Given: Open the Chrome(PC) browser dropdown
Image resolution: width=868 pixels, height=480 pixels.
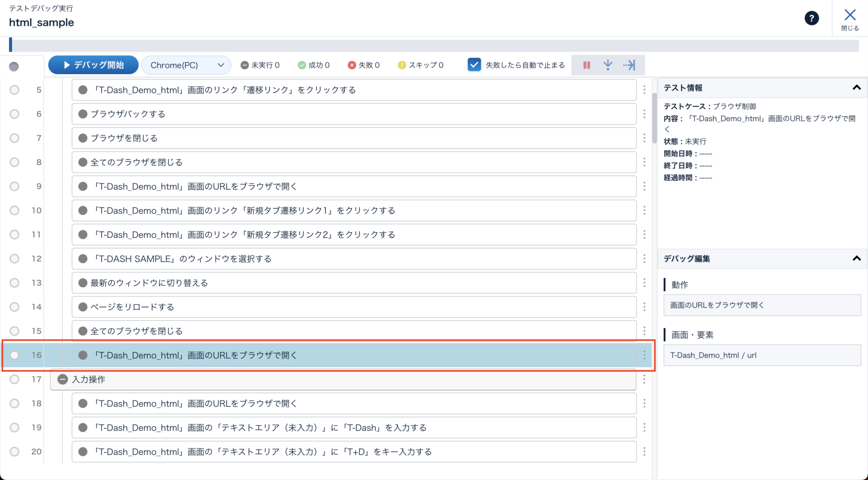Looking at the screenshot, I should click(186, 65).
